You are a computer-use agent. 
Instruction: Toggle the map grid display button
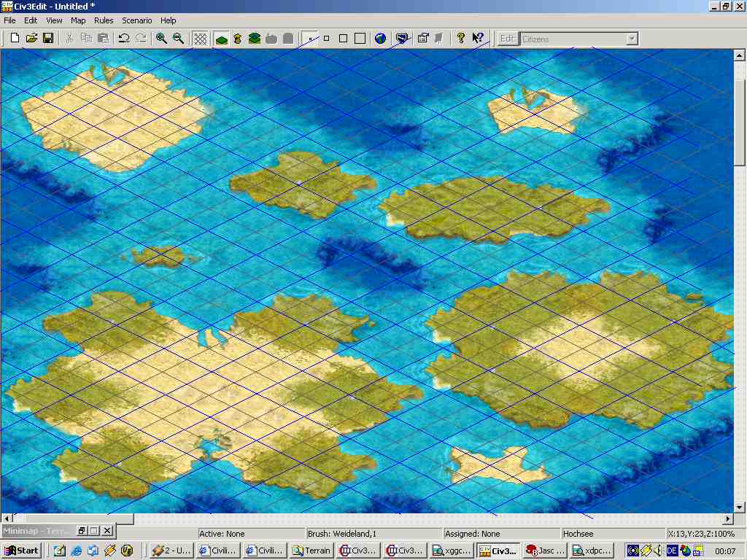pos(199,38)
